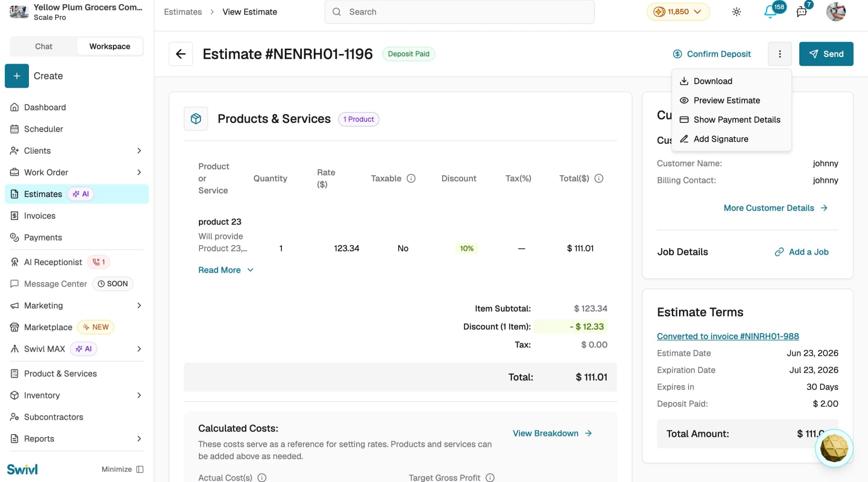Open Dashboard from the sidebar
The image size is (868, 482).
(77, 107)
